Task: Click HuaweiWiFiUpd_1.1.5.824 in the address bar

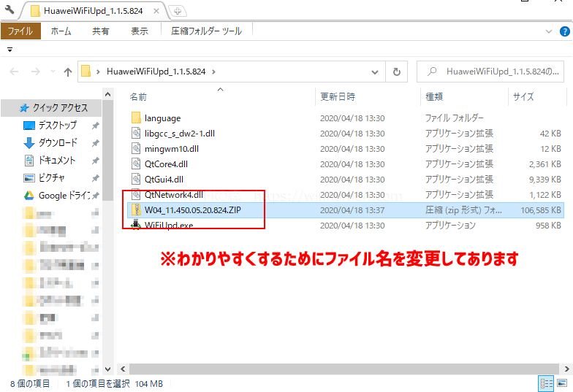Action: (x=156, y=72)
